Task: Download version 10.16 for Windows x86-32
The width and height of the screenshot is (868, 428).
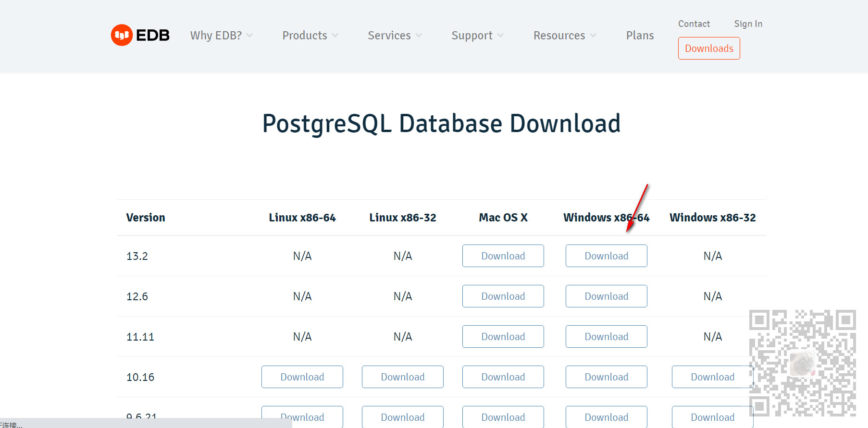Action: click(x=713, y=377)
